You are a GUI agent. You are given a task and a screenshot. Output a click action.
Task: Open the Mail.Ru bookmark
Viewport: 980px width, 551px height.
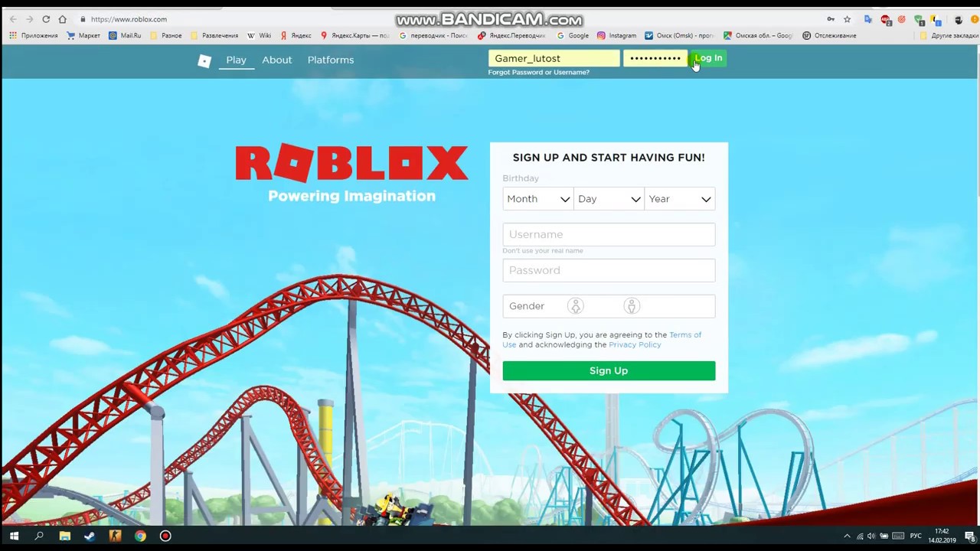pos(125,35)
